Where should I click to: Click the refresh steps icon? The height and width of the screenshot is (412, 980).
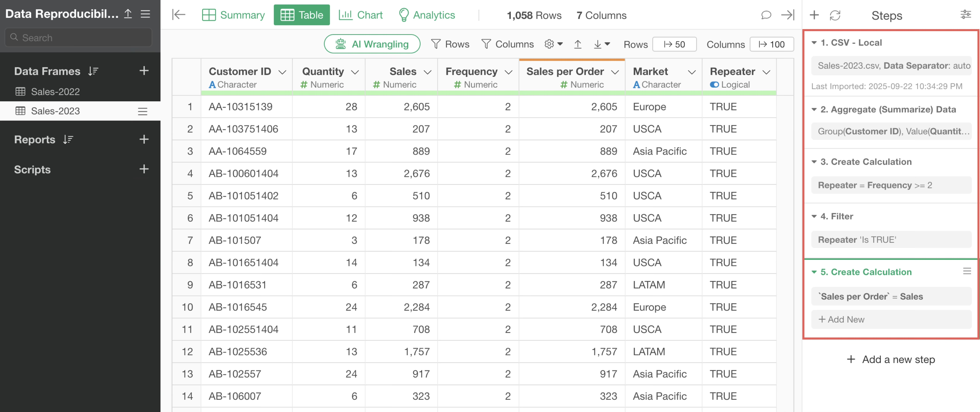coord(835,15)
